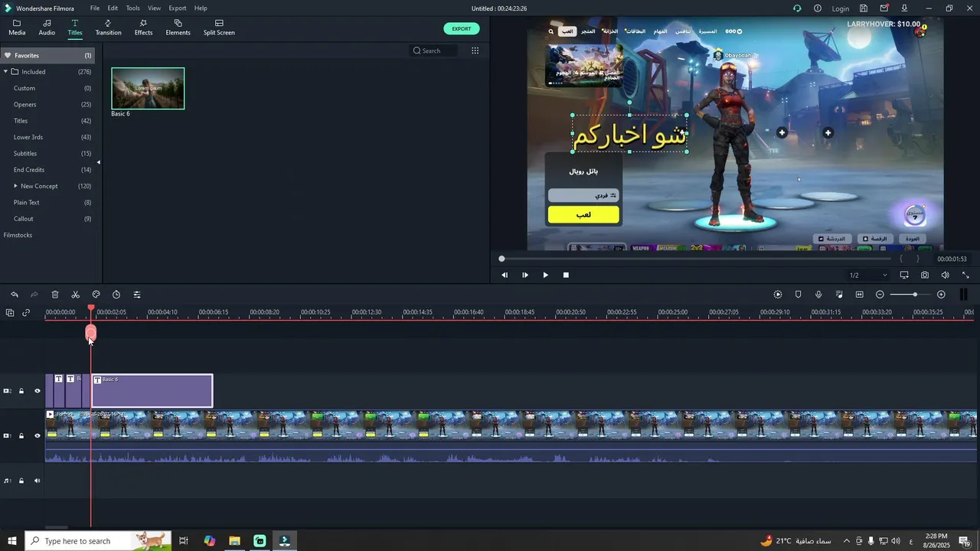Open the messages envelope icon
The image size is (980, 551).
884,8
